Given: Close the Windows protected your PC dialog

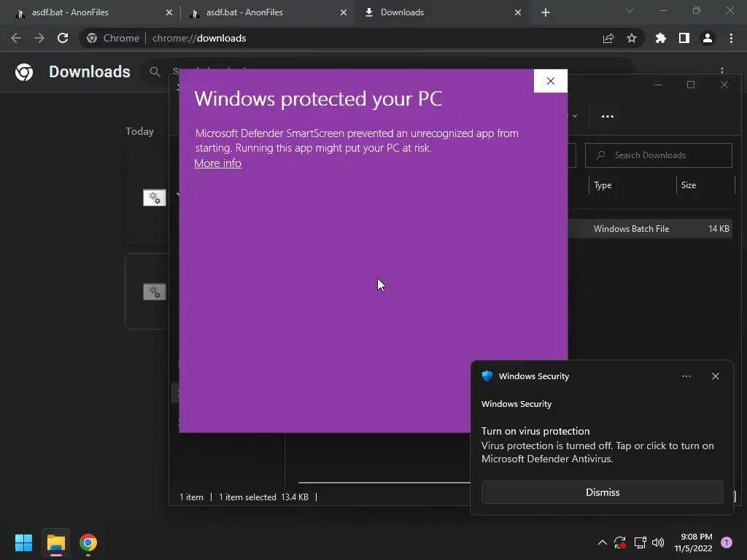Looking at the screenshot, I should [x=550, y=81].
